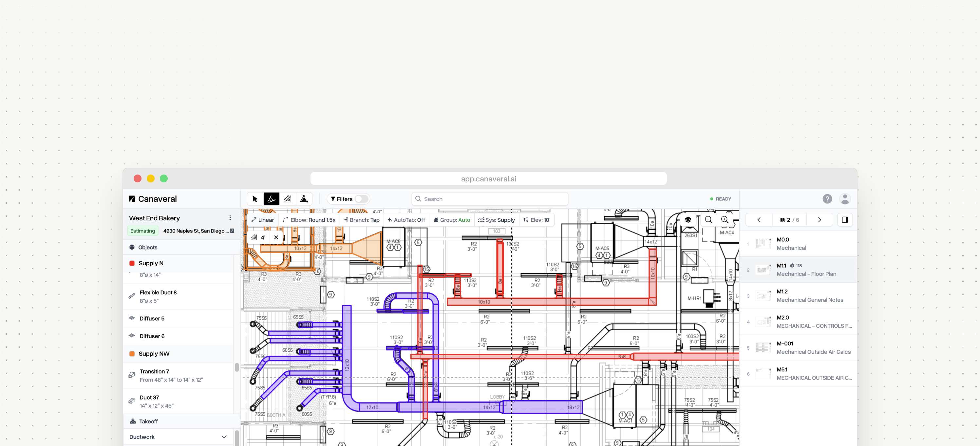Open the help question mark icon
This screenshot has height=446, width=980.
[827, 199]
